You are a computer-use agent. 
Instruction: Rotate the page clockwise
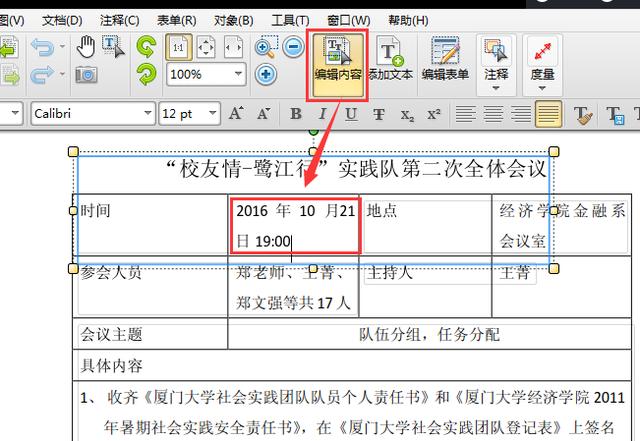[x=147, y=75]
